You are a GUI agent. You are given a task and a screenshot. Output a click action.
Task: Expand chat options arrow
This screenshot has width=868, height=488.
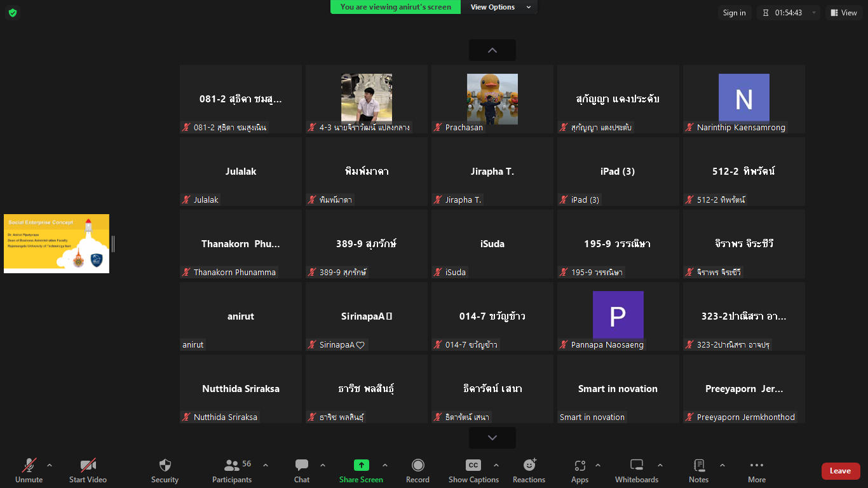[323, 465]
